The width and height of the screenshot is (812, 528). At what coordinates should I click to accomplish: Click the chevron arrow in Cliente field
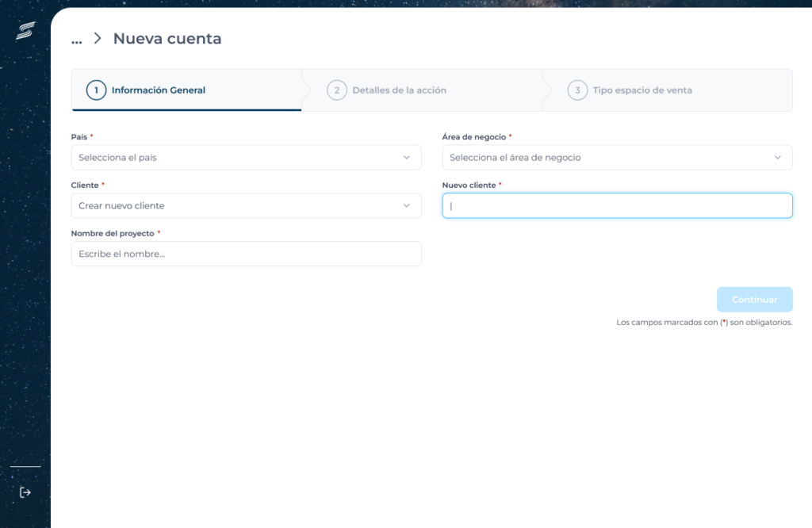point(407,206)
